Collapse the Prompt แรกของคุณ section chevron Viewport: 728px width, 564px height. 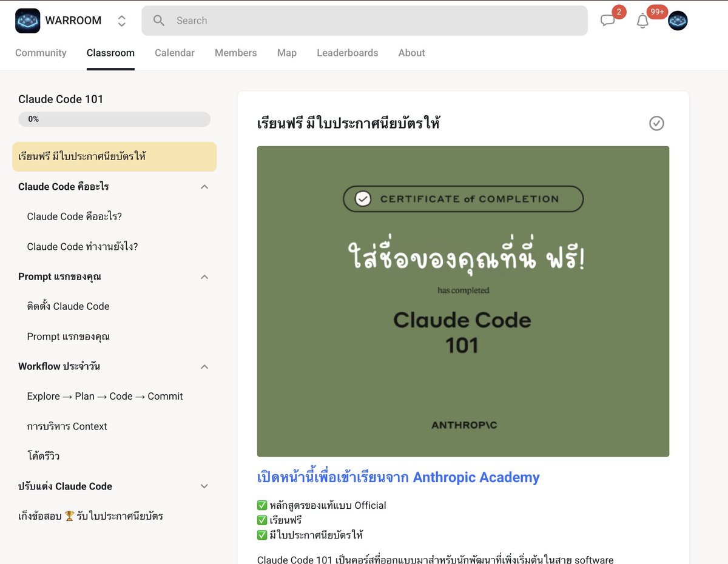[204, 277]
